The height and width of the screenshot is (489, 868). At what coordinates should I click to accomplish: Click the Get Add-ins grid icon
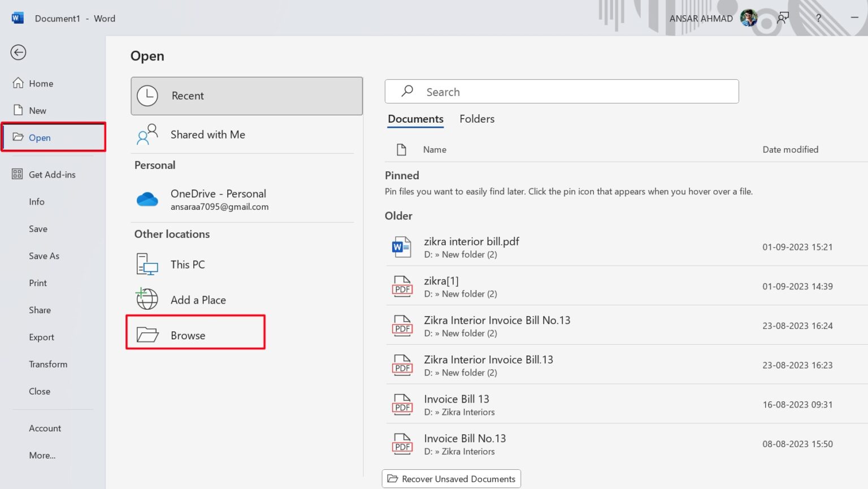pyautogui.click(x=18, y=174)
